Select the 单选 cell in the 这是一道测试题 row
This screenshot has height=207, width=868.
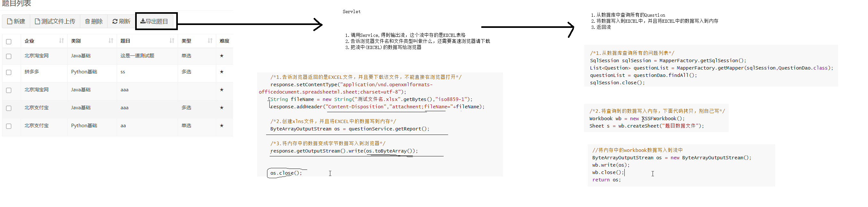[186, 56]
